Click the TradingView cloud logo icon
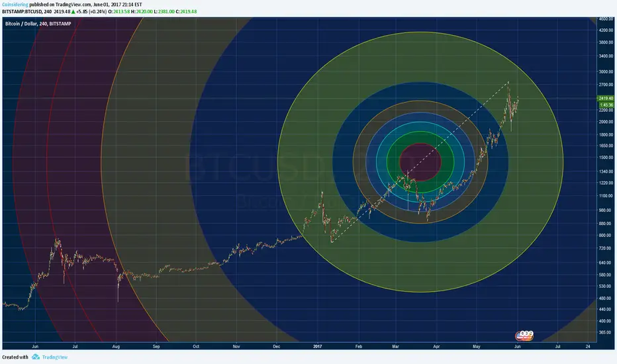Viewport: 617px width, 364px height. 36,357
